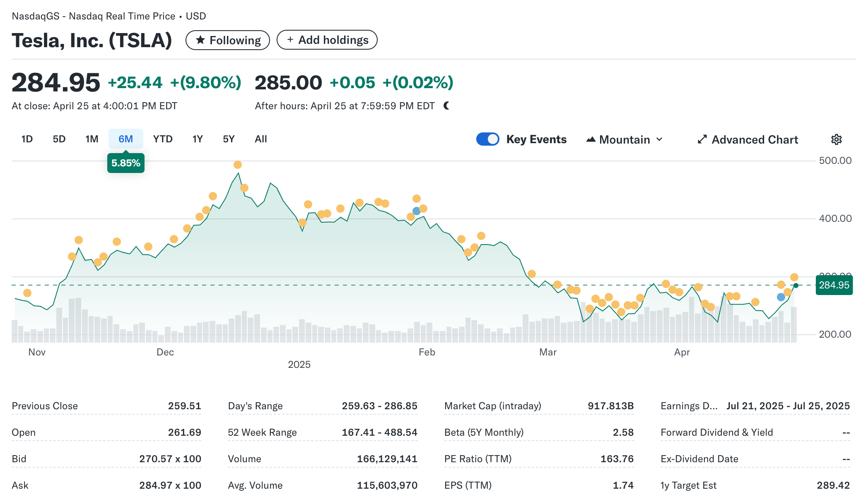868x504 pixels.
Task: Select the 1D time range tab
Action: pyautogui.click(x=27, y=139)
